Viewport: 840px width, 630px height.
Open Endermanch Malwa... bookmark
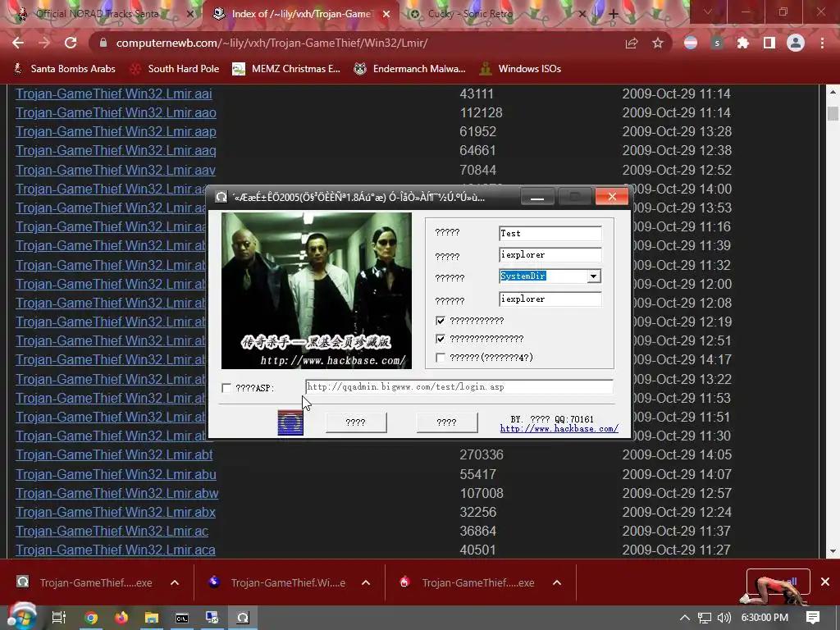click(410, 69)
